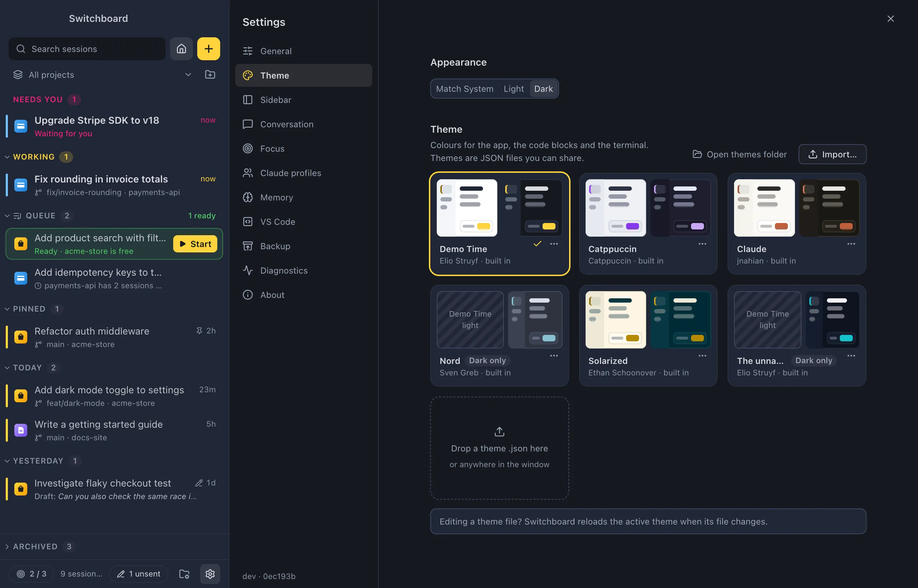Open Refactor auth middleware session

tap(114, 337)
